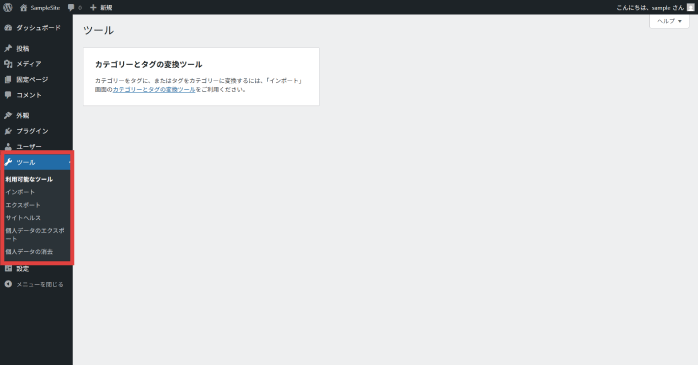
Task: Click the user avatar icon in admin bar
Action: coord(690,8)
